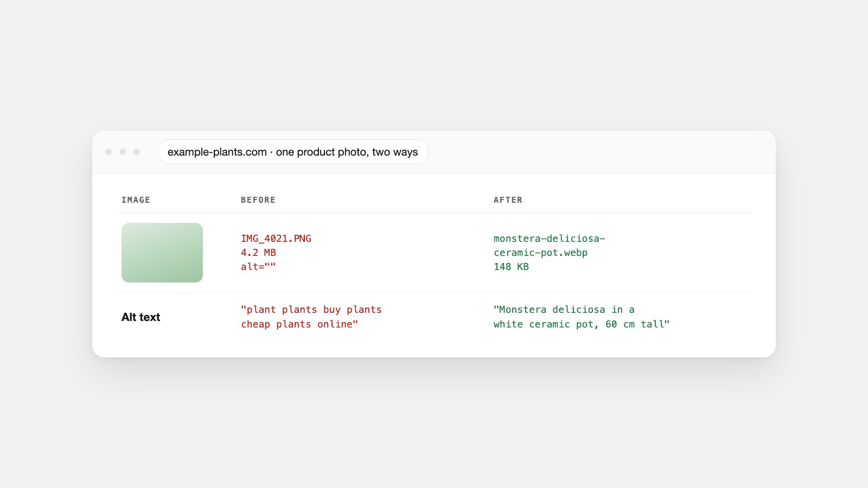The width and height of the screenshot is (868, 488).
Task: Click the green plant product thumbnail
Action: [162, 253]
